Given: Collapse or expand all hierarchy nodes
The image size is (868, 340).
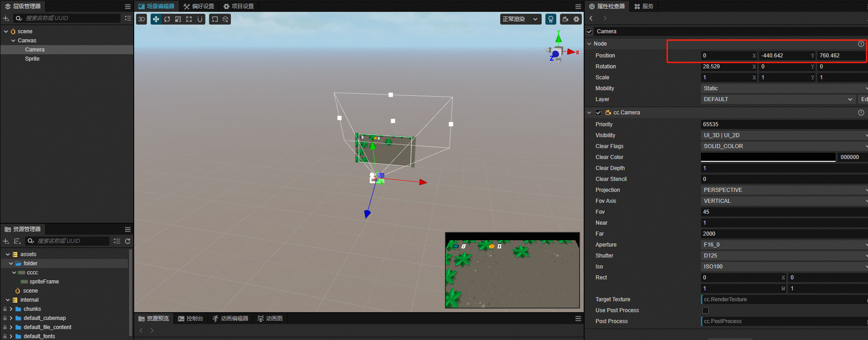Looking at the screenshot, I should point(128,18).
